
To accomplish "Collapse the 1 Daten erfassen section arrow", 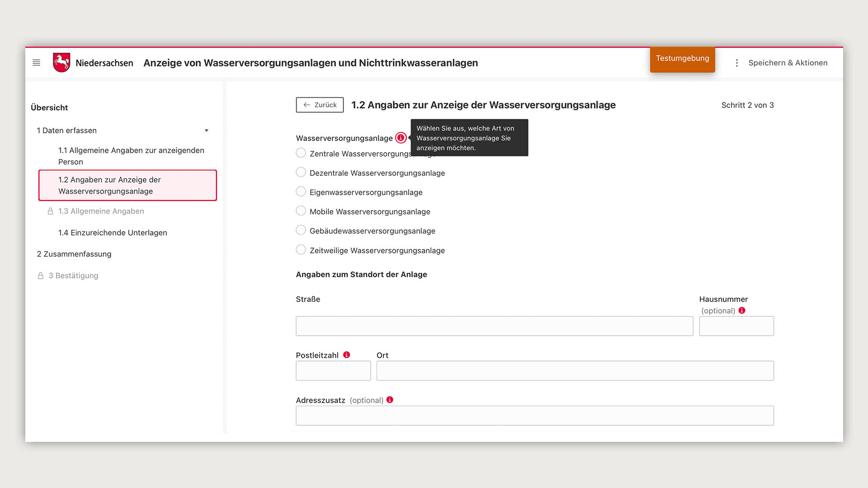I will pyautogui.click(x=207, y=131).
